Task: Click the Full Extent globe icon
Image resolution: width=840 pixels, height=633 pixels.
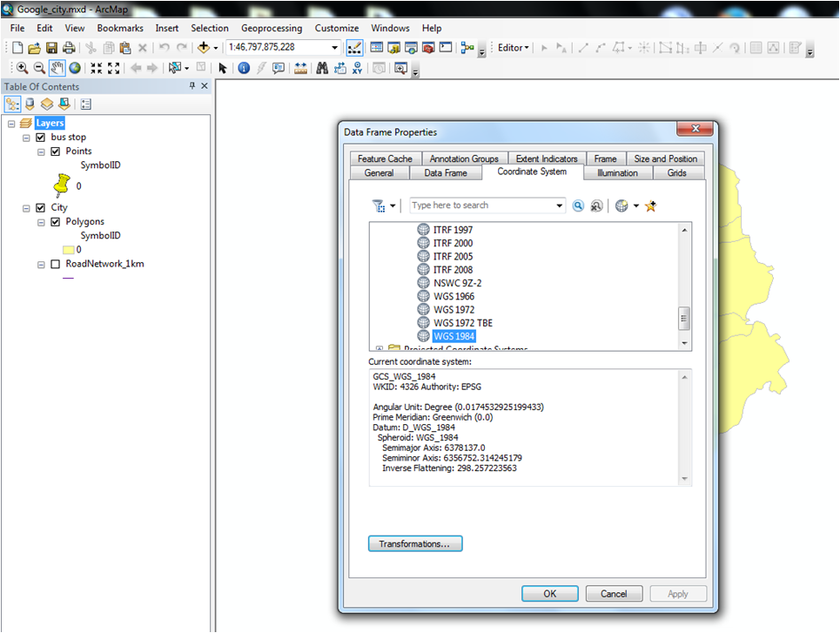Action: pos(75,68)
